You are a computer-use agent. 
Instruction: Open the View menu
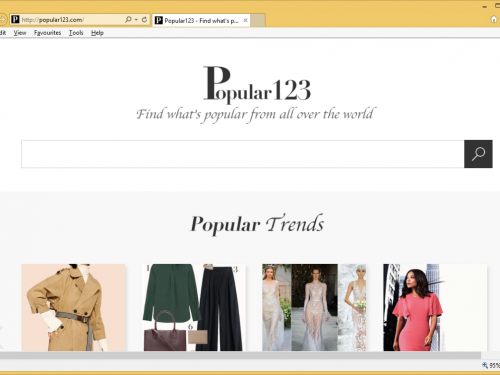click(x=20, y=33)
